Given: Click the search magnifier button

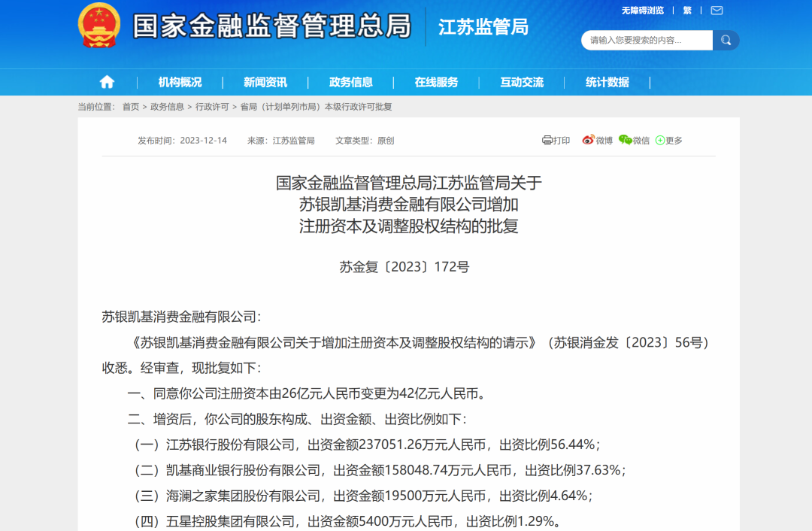Looking at the screenshot, I should 726,40.
